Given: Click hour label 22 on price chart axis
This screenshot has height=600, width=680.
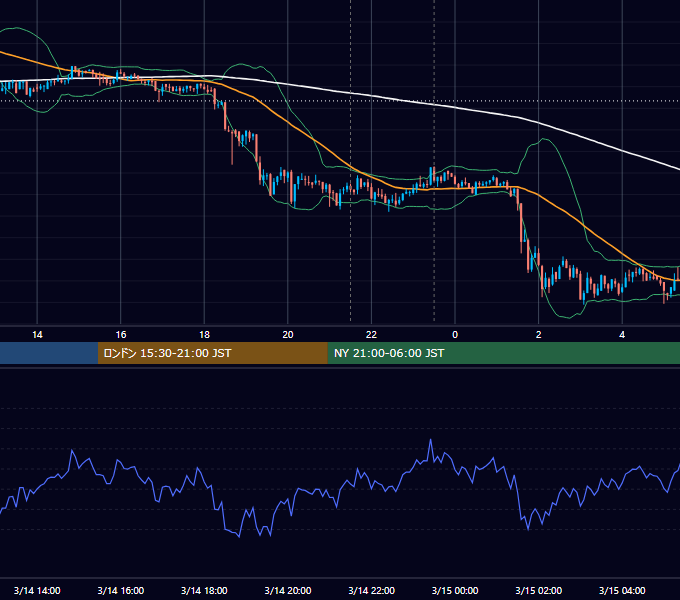Looking at the screenshot, I should 371,335.
